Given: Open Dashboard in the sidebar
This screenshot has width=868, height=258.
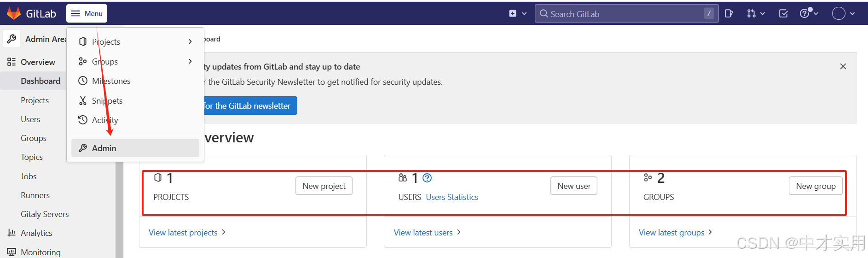Looking at the screenshot, I should pyautogui.click(x=41, y=81).
